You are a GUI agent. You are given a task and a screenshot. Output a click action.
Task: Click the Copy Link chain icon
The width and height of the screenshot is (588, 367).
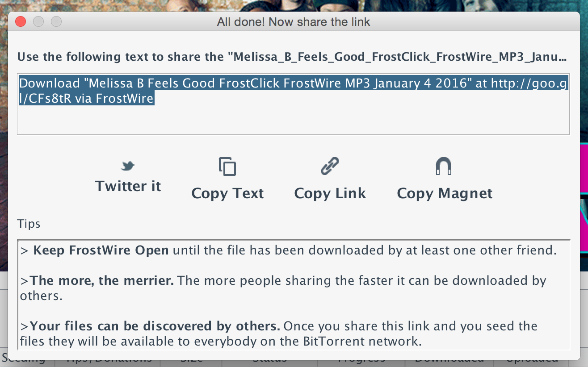(x=330, y=166)
